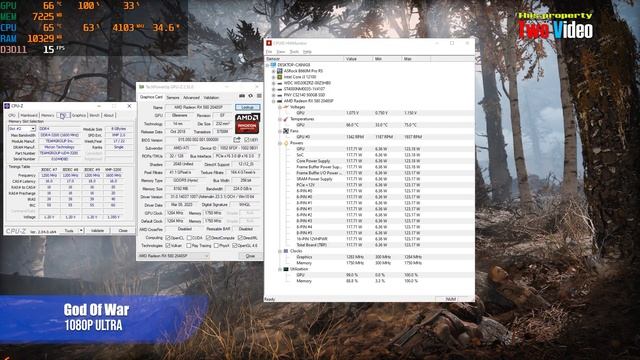Open the memory slot selection dropdown in CPU-Z
The height and width of the screenshot is (360, 640).
[x=22, y=129]
